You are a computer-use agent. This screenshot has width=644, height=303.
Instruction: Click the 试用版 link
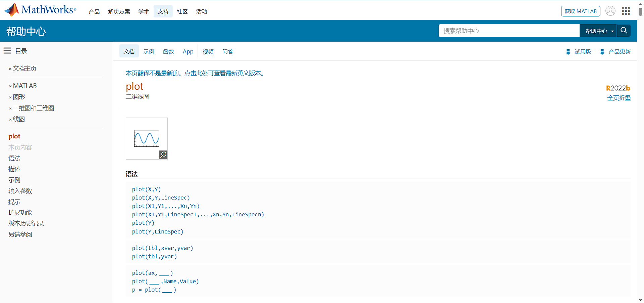[583, 51]
